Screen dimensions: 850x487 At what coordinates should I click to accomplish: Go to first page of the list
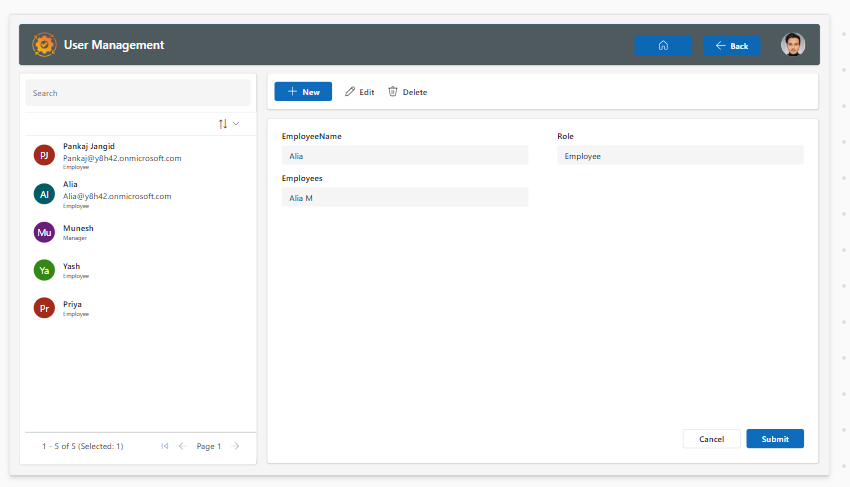[x=165, y=446]
